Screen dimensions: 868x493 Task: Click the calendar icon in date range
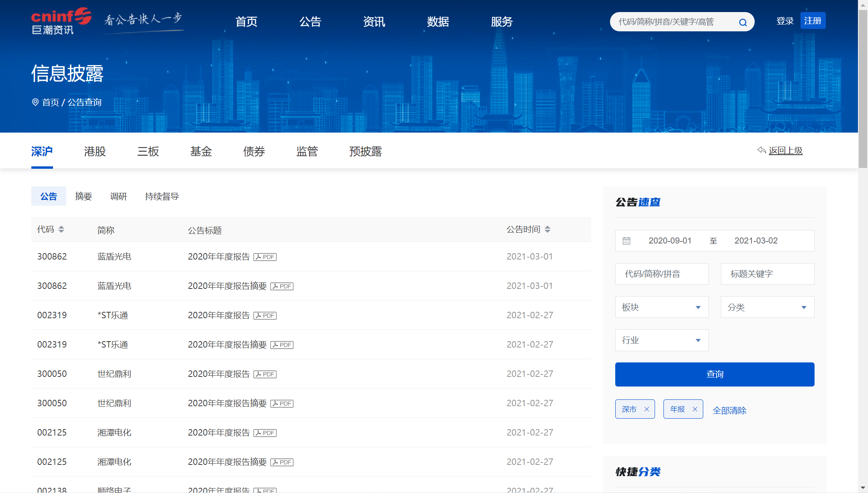(x=626, y=241)
